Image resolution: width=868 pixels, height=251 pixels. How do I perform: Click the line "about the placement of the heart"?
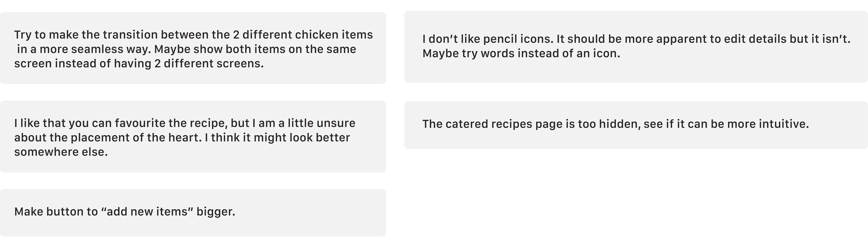[x=182, y=137]
